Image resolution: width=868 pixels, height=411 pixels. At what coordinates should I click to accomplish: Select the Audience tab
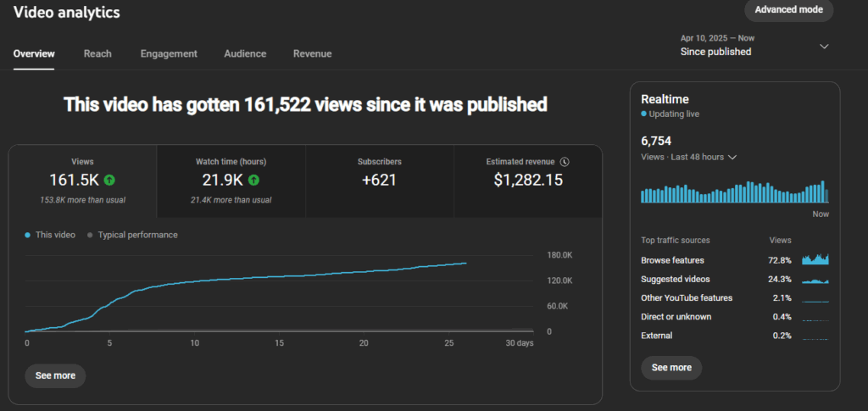[245, 54]
